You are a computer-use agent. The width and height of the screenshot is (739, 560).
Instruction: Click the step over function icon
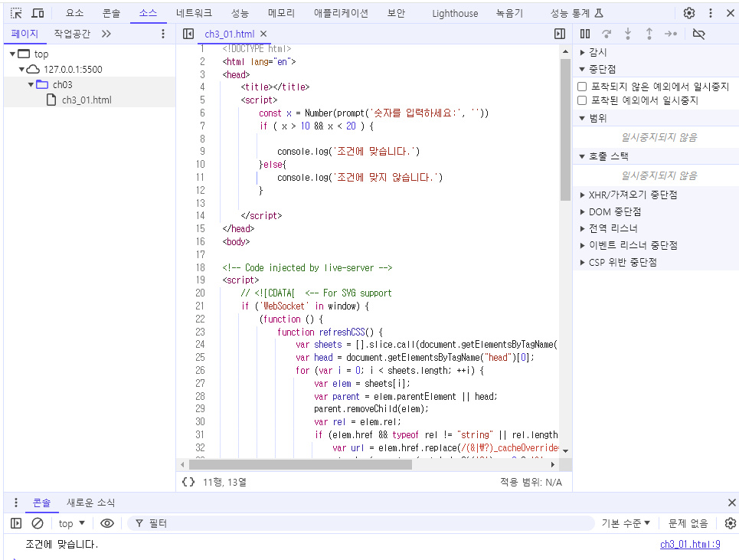pos(607,34)
